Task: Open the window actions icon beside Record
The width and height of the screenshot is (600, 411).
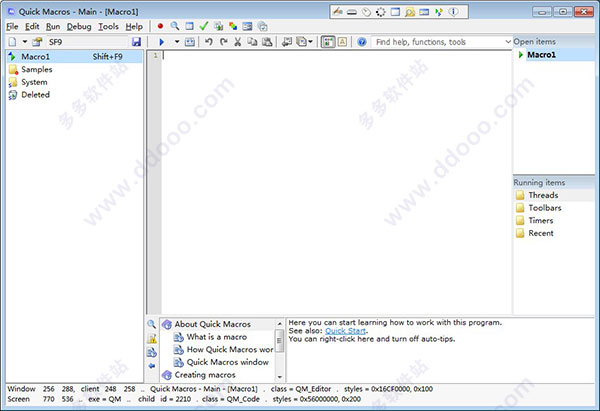Action: click(189, 26)
